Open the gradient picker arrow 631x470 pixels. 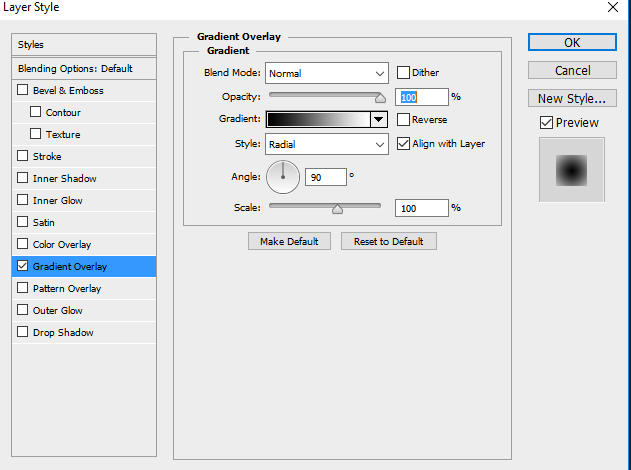pyautogui.click(x=379, y=120)
